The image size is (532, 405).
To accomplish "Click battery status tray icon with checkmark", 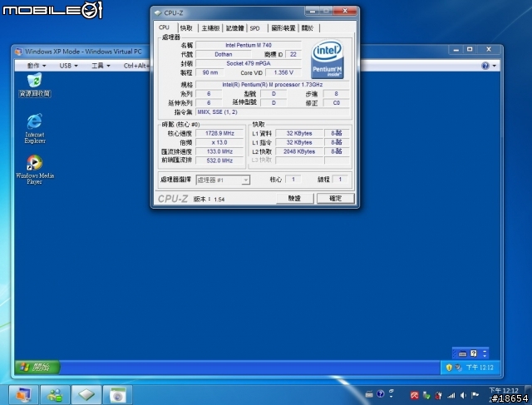I will tap(426, 395).
